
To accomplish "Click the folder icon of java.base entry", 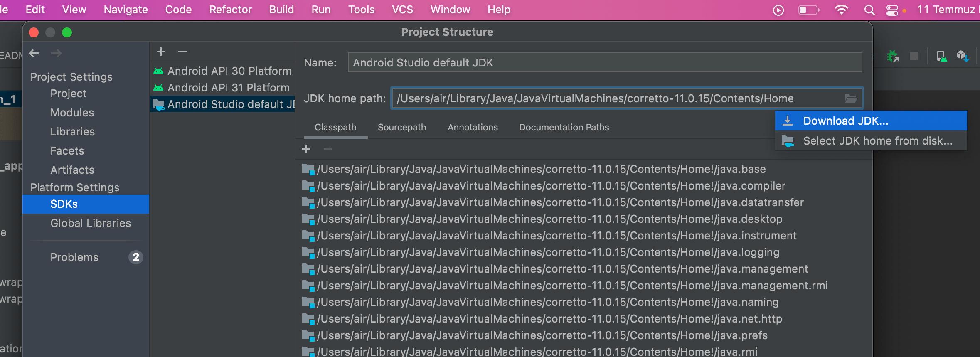I will click(308, 169).
